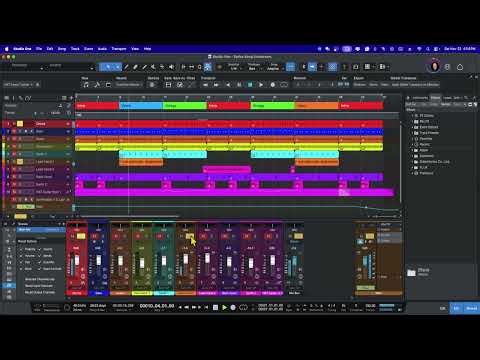This screenshot has width=480, height=360.
Task: Select the highlighted scene in Scenes list
Action: click(x=40, y=230)
